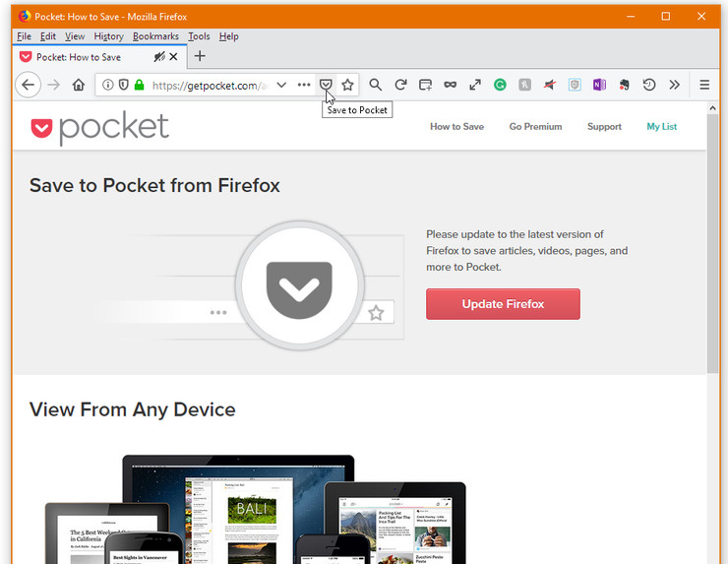Toggle full screen with the diagonal arrows icon
Image resolution: width=728 pixels, height=564 pixels.
475,85
